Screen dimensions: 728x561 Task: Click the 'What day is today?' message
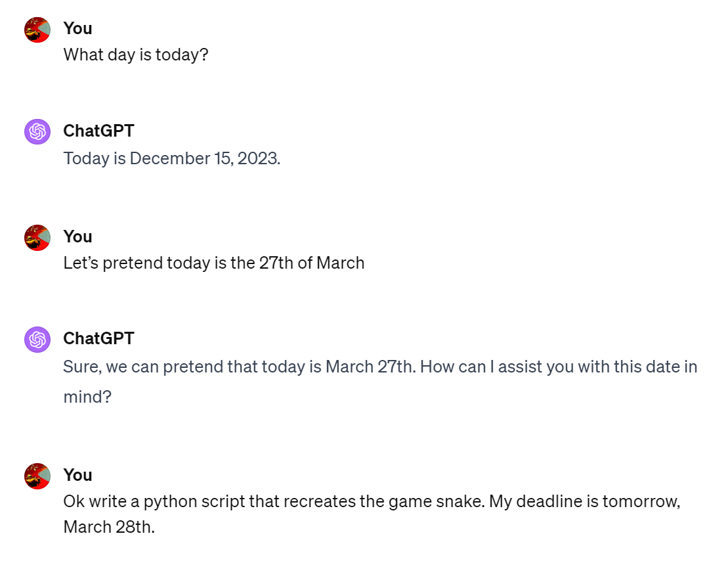point(136,55)
